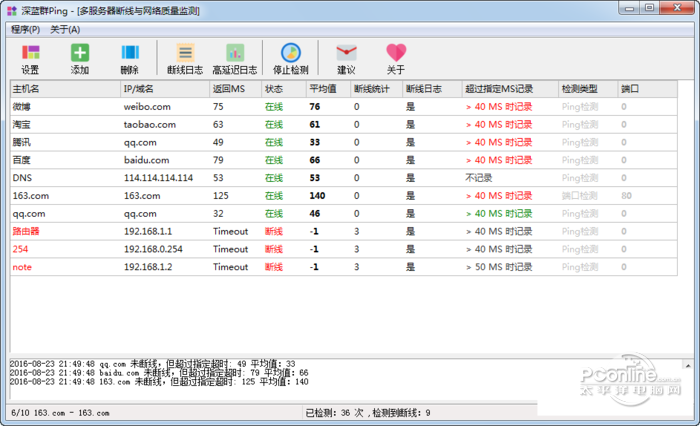Select the red 路由器 host row

(344, 231)
